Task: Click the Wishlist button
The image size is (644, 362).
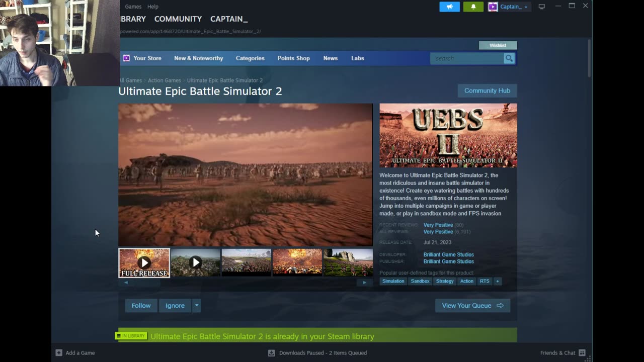Action: pyautogui.click(x=498, y=45)
